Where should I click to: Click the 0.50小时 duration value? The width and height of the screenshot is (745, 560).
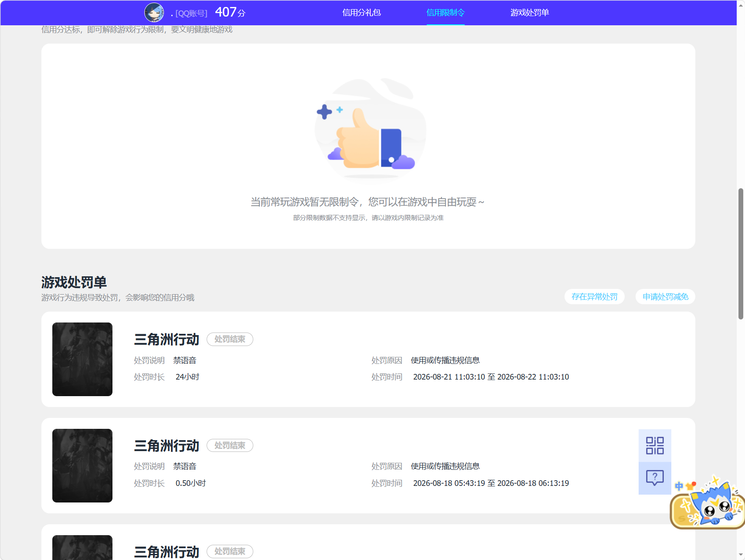191,483
